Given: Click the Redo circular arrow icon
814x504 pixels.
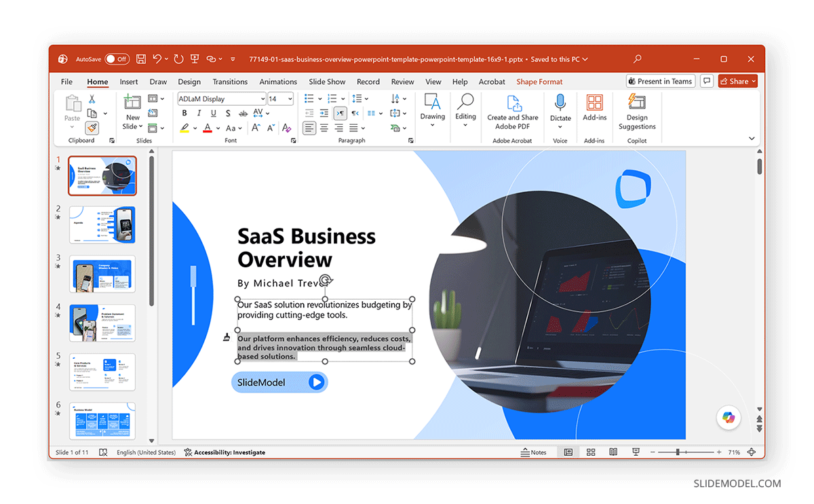Looking at the screenshot, I should (x=179, y=59).
